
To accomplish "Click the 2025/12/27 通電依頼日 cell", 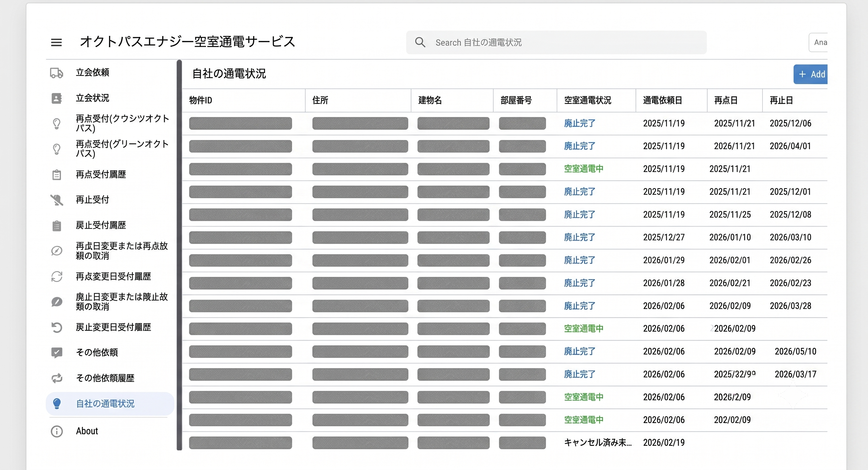I will click(x=664, y=237).
